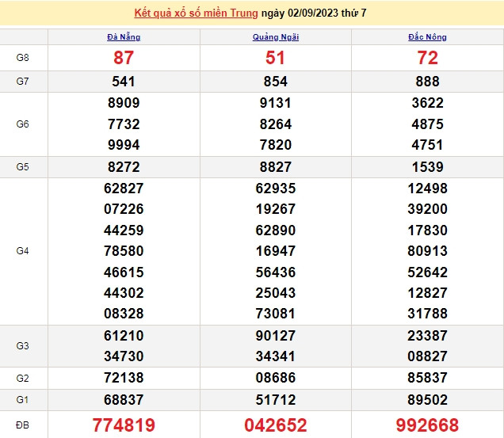Open the Đà Nẵng province link
Viewport: 504px width, 438px height.
tap(124, 36)
